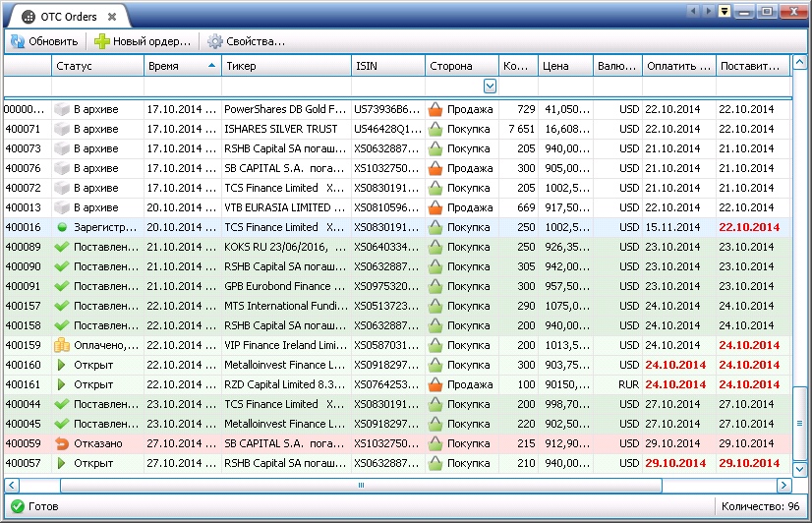Close the OTC Orders tab

click(112, 17)
